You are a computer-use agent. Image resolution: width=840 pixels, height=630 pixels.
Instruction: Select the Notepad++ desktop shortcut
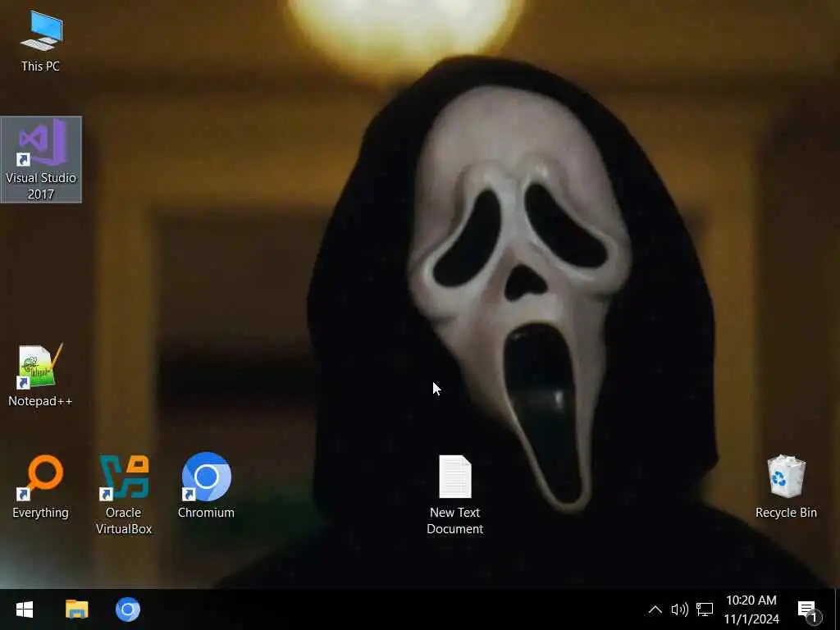pyautogui.click(x=40, y=376)
